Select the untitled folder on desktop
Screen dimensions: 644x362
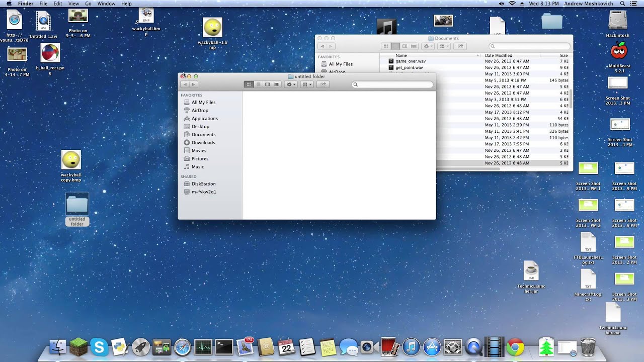77,209
